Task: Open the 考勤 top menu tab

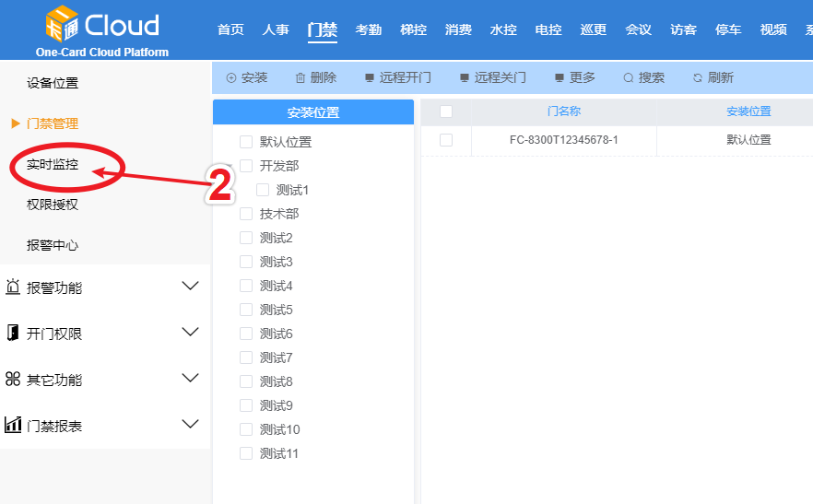Action: tap(369, 29)
